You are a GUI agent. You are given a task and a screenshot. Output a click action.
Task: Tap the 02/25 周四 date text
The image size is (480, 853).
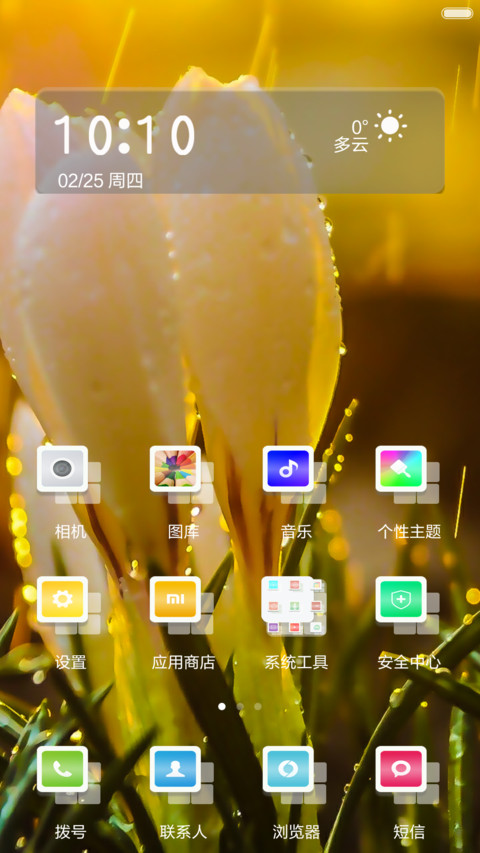pos(100,181)
